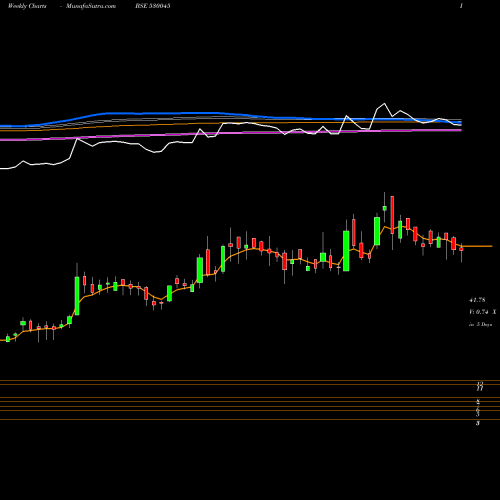Select the "BSE 530045" stock code text
Screen dimensions: 500x500
tap(153, 6)
